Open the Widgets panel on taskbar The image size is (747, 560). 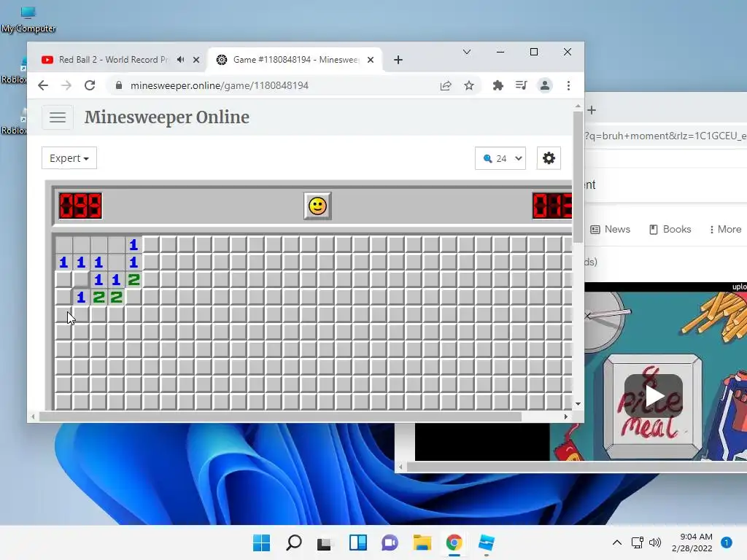pyautogui.click(x=357, y=542)
